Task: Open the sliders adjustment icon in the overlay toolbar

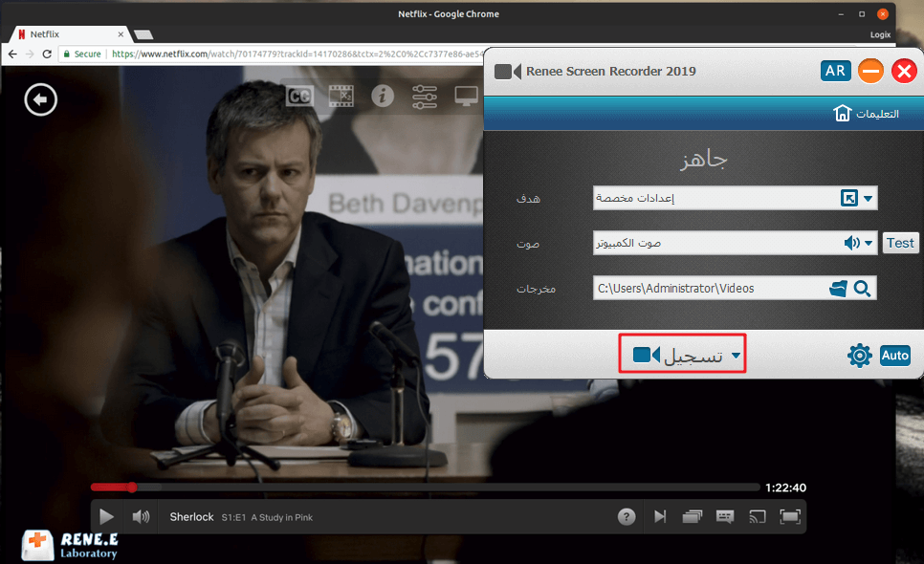Action: pyautogui.click(x=425, y=97)
